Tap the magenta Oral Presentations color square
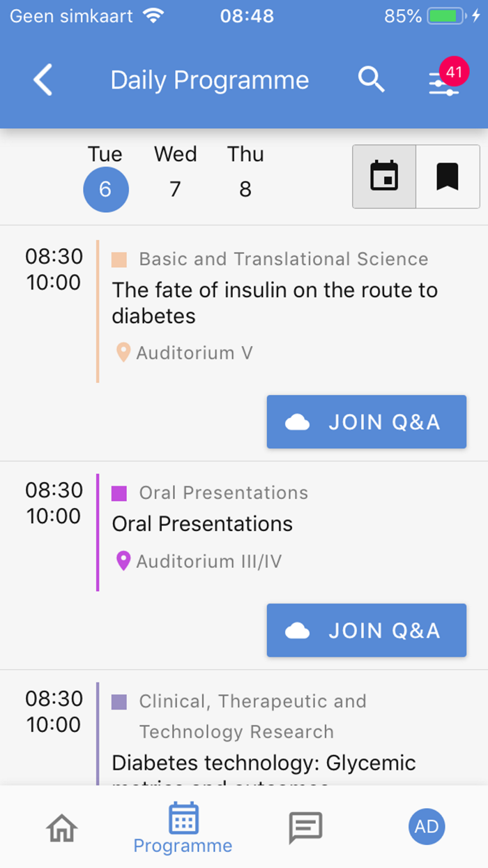 click(119, 493)
